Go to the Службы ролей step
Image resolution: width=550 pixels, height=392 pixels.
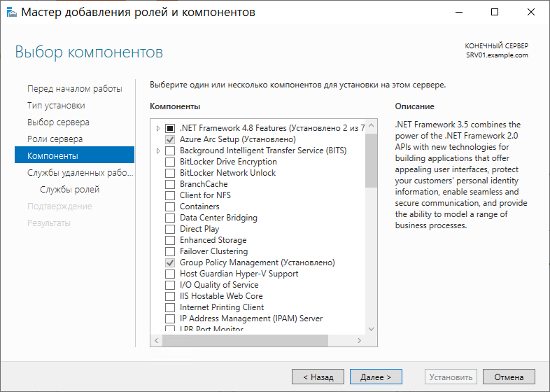tap(70, 190)
